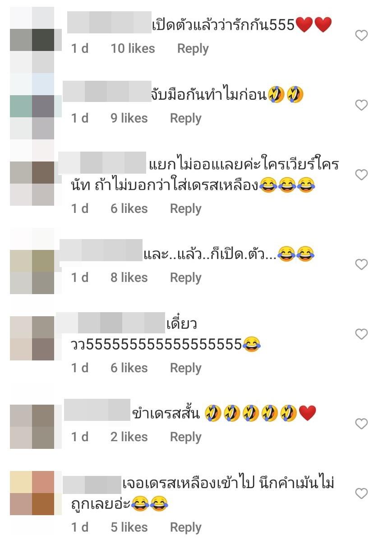Reply to the comment with 10 likes
Viewport: 392px width, 549px height.
point(193,49)
